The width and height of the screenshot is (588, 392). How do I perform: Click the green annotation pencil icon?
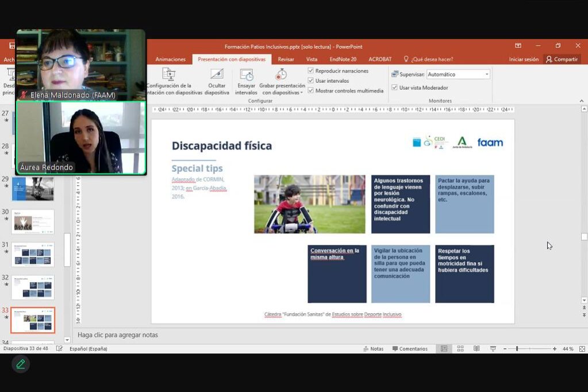click(21, 364)
